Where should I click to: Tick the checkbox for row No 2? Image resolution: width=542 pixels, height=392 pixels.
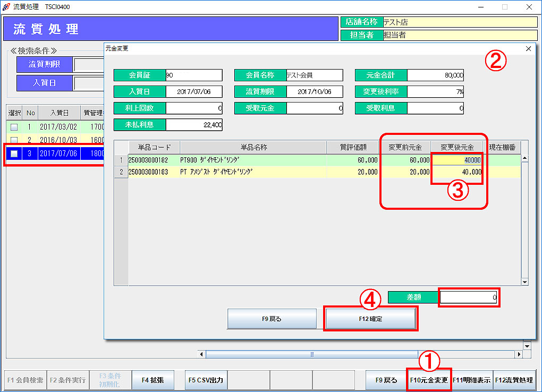14,140
